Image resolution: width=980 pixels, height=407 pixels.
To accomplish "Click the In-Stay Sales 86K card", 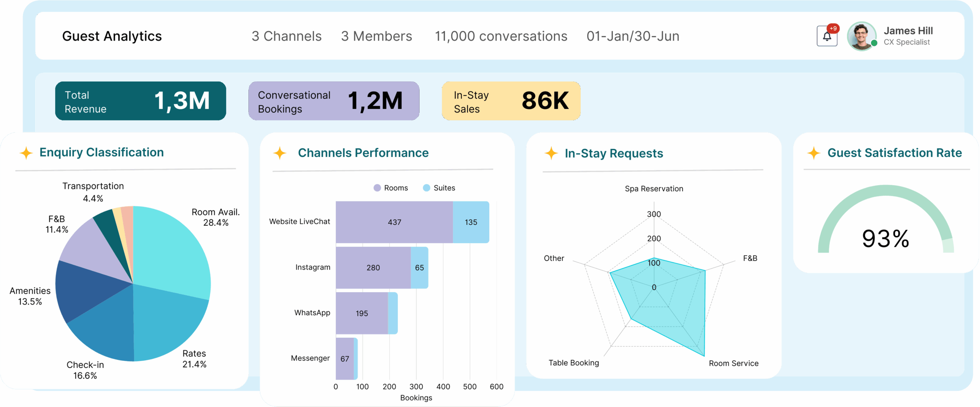I will (511, 101).
